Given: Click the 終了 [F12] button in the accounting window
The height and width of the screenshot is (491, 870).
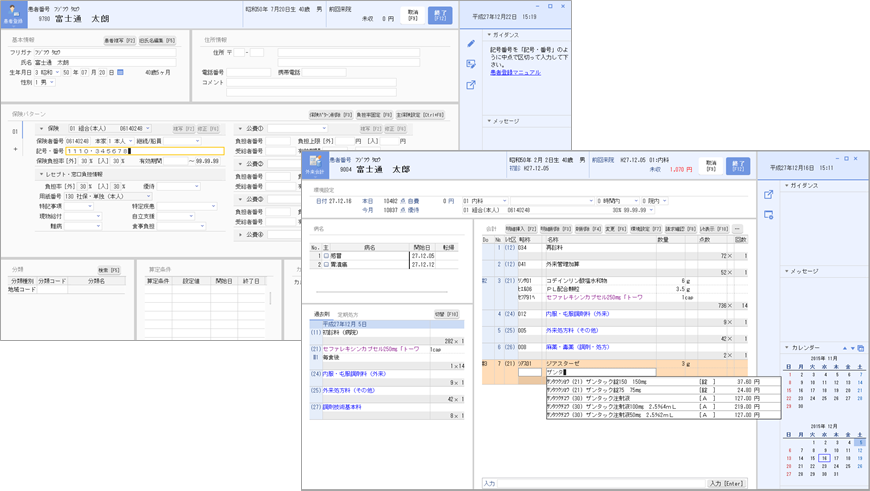Looking at the screenshot, I should 738,166.
